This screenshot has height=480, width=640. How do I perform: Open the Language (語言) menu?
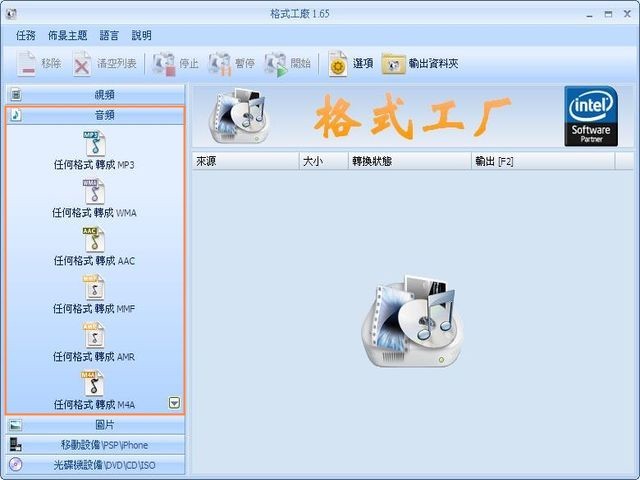pos(109,36)
